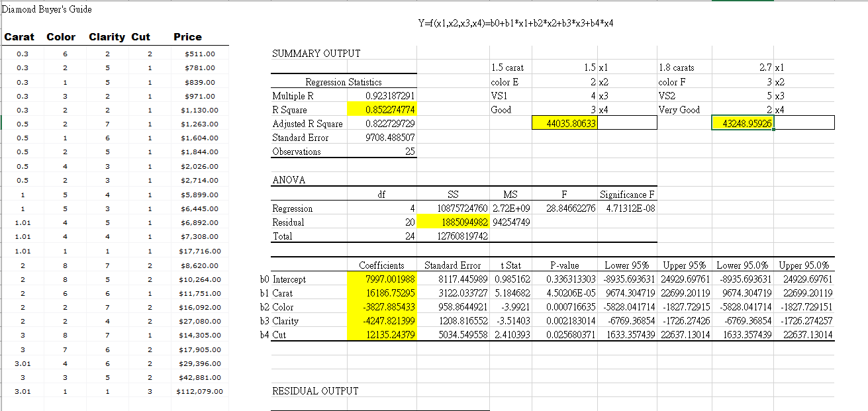Click the VS1 clarity label cell
The width and height of the screenshot is (868, 411).
500,96
